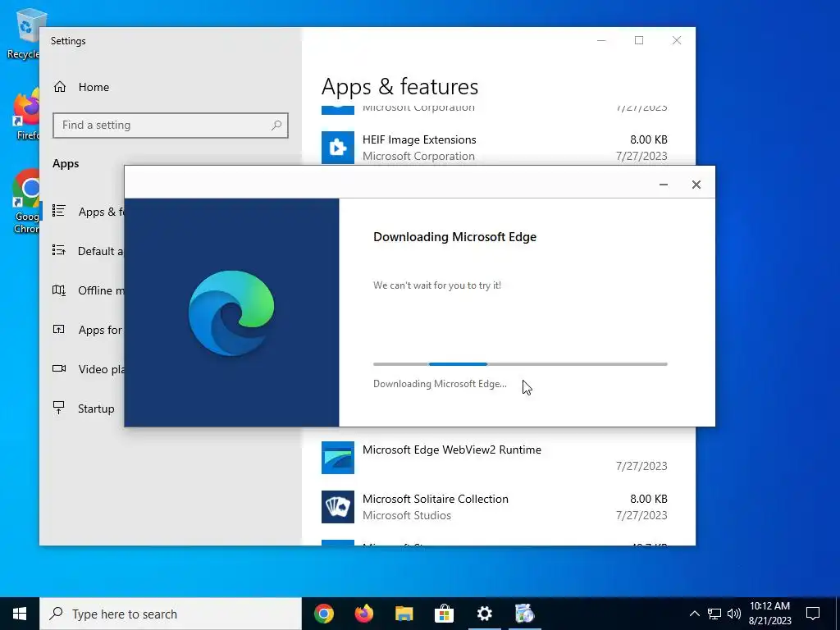Click the Edge installer taskbar icon
Viewport: 840px width, 630px height.
point(524,614)
